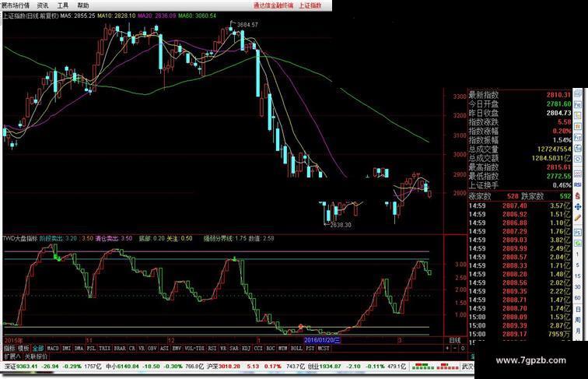Open the 关联报价 tab
The height and width of the screenshot is (379, 588).
coord(36,356)
